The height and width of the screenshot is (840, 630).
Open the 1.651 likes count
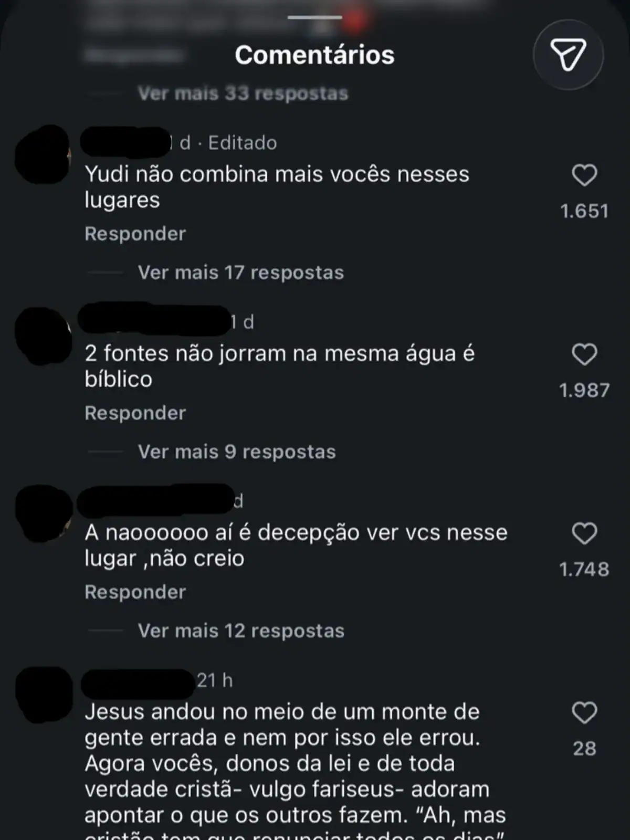[x=584, y=211]
